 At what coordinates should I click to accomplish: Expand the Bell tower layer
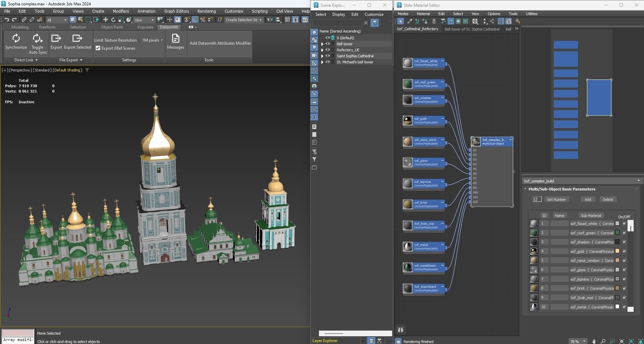(x=322, y=44)
